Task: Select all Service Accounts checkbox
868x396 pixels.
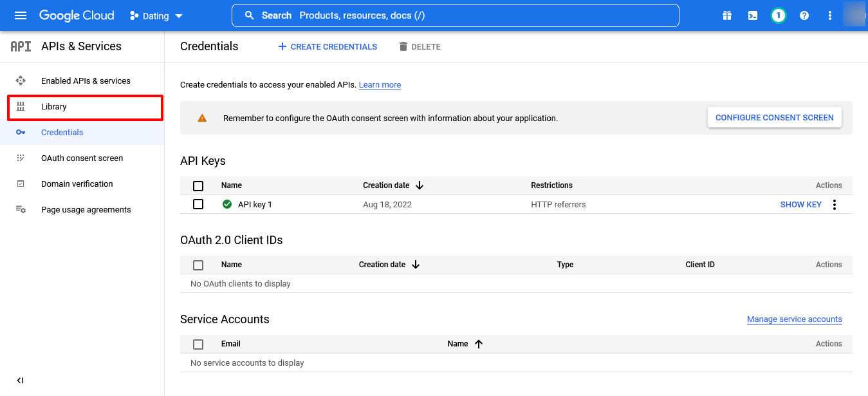Action: click(198, 344)
